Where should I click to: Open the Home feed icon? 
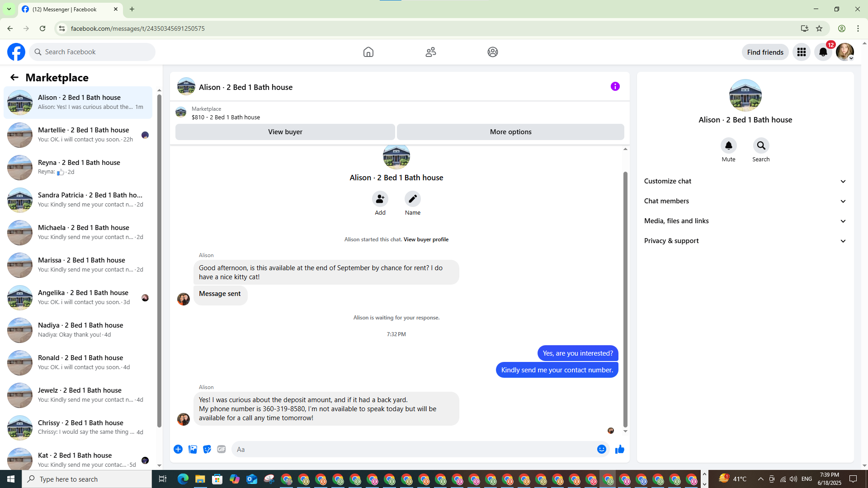[368, 52]
